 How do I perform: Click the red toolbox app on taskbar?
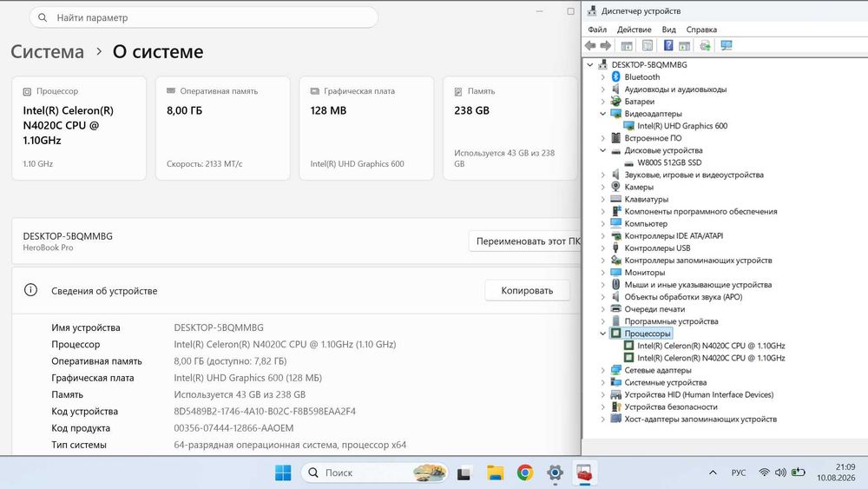(584, 473)
